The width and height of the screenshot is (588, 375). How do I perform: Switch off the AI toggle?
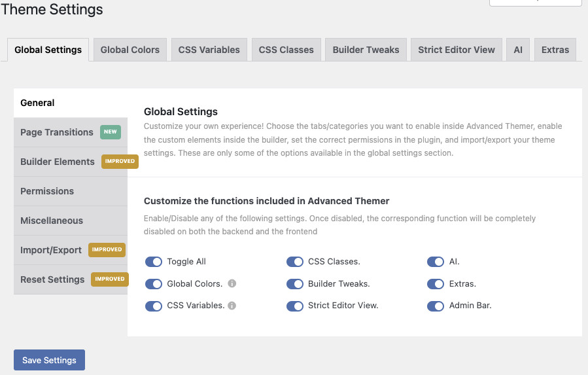(436, 262)
